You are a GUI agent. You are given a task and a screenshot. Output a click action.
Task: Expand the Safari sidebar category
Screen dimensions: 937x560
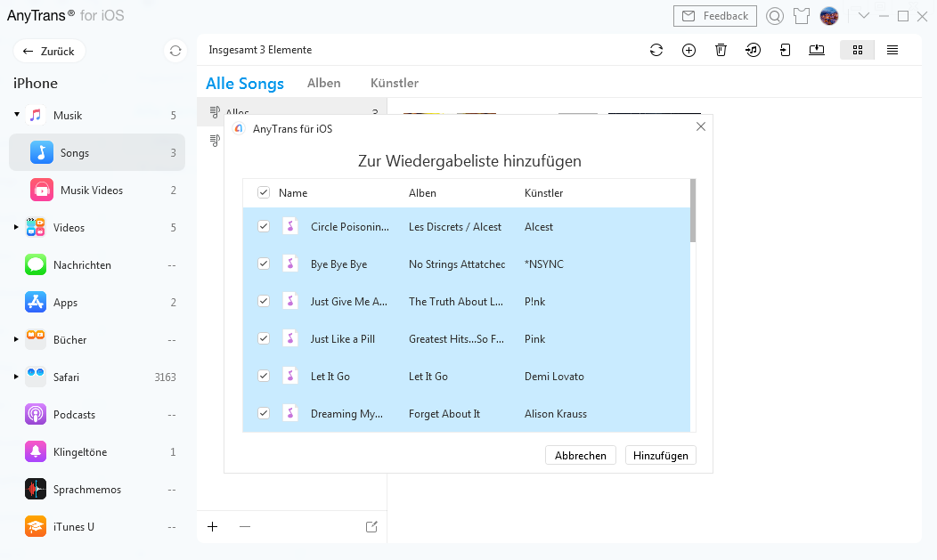(16, 377)
